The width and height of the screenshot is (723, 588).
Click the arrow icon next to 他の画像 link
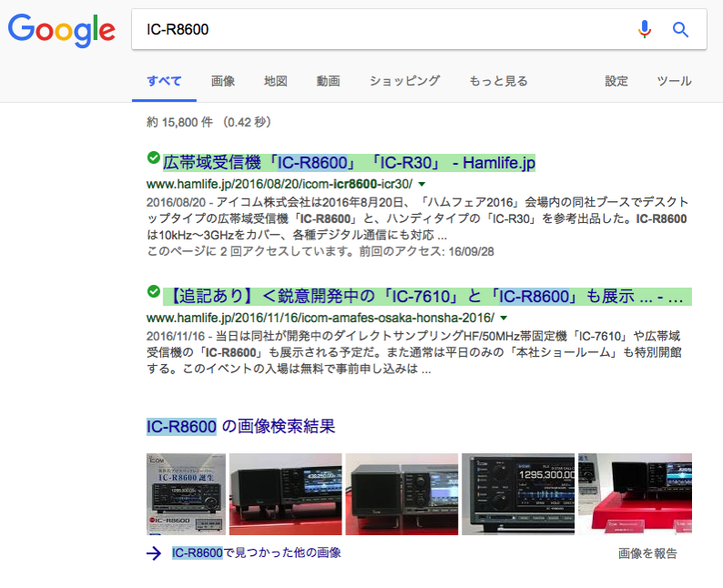click(154, 553)
